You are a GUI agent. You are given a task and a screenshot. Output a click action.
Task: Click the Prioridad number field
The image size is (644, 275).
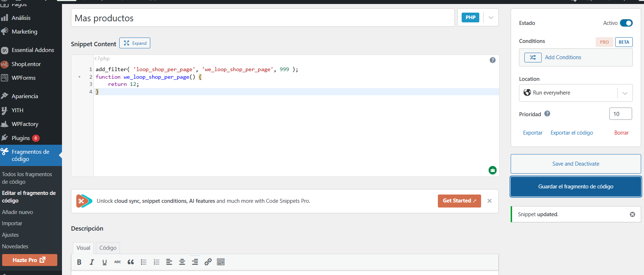click(x=620, y=114)
